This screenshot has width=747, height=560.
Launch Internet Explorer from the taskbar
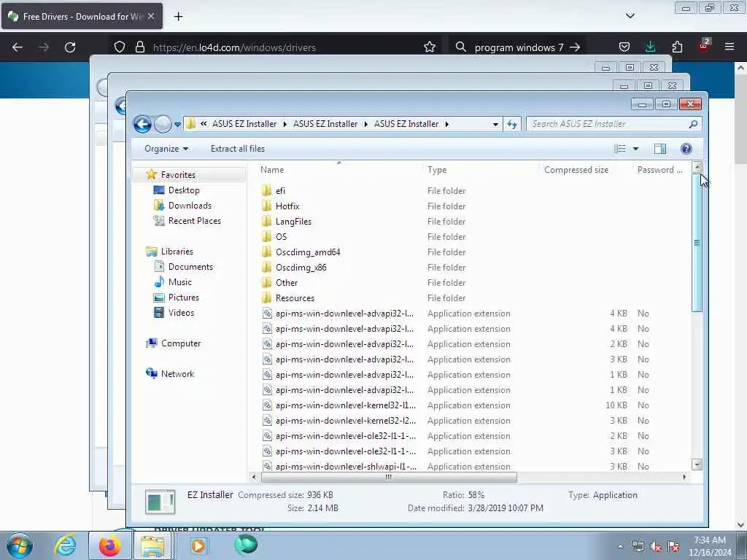(x=65, y=545)
